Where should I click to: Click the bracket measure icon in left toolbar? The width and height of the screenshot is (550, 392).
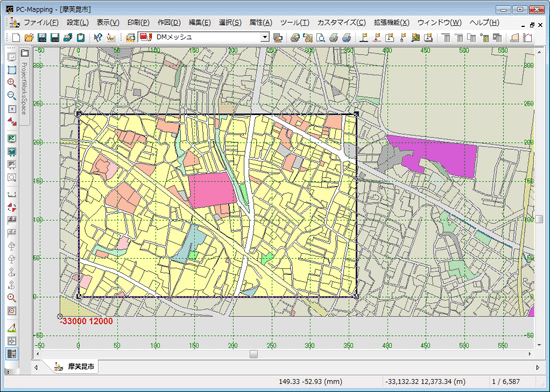click(x=12, y=194)
